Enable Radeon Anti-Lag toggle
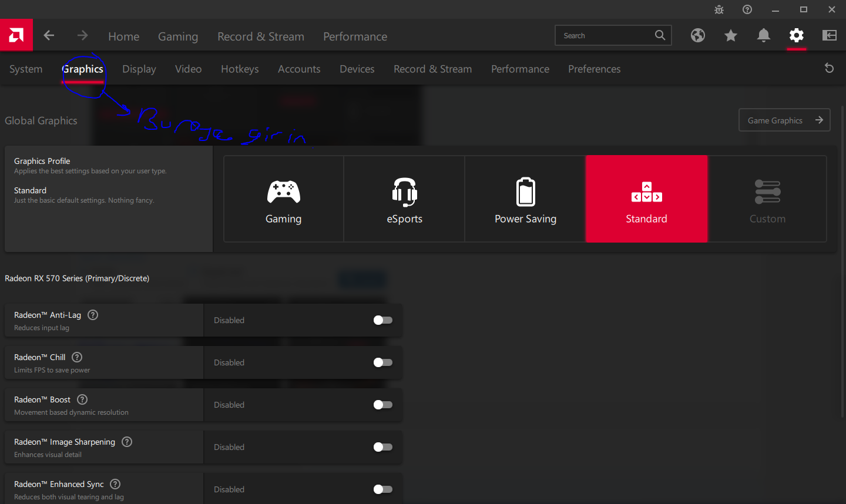 pyautogui.click(x=383, y=320)
